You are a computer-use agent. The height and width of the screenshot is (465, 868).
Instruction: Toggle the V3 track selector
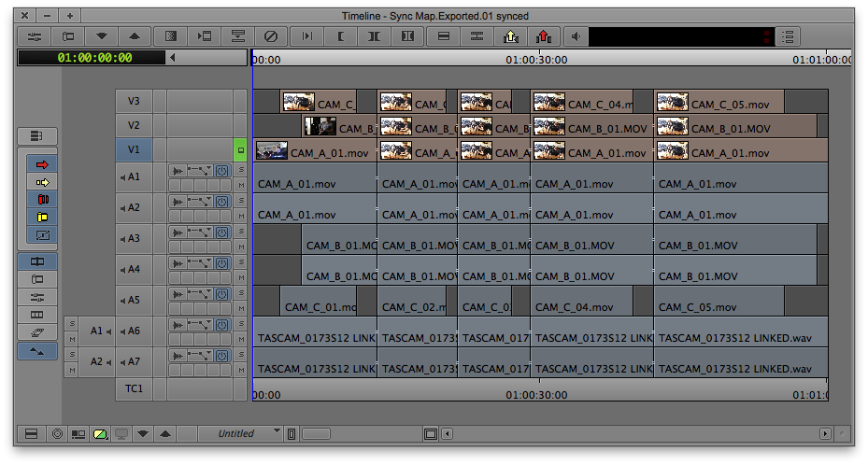coord(134,101)
